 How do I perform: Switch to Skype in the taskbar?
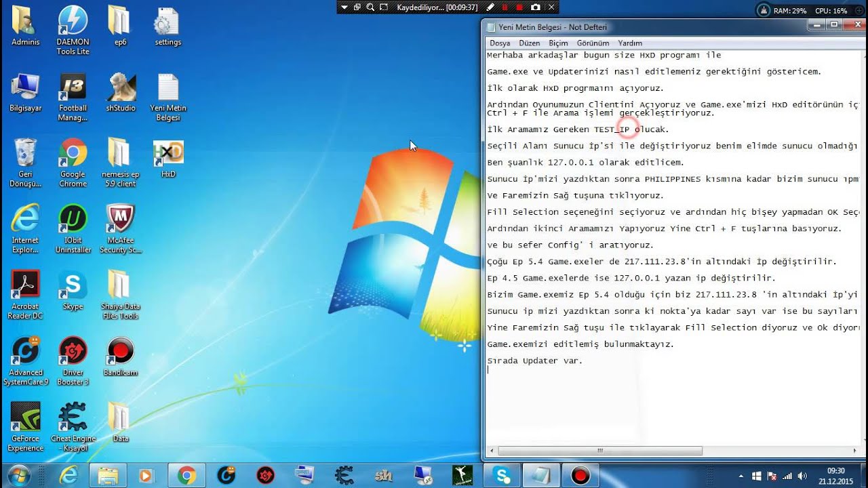[x=502, y=476]
